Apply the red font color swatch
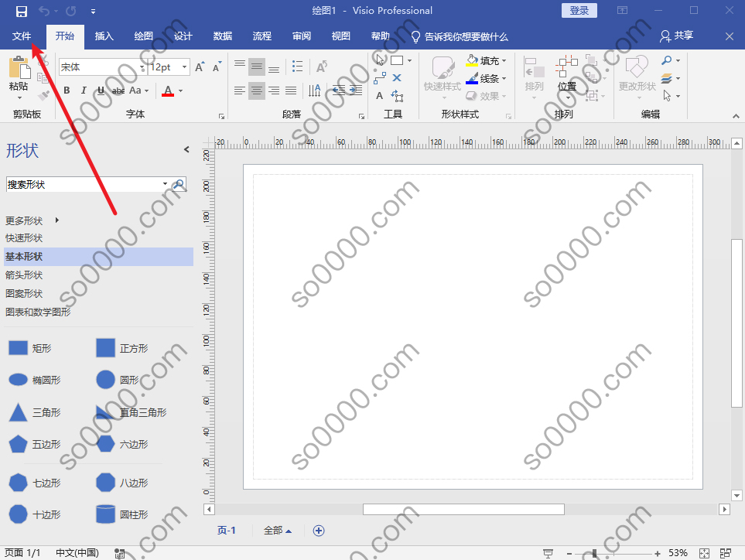This screenshot has height=560, width=745. (168, 90)
